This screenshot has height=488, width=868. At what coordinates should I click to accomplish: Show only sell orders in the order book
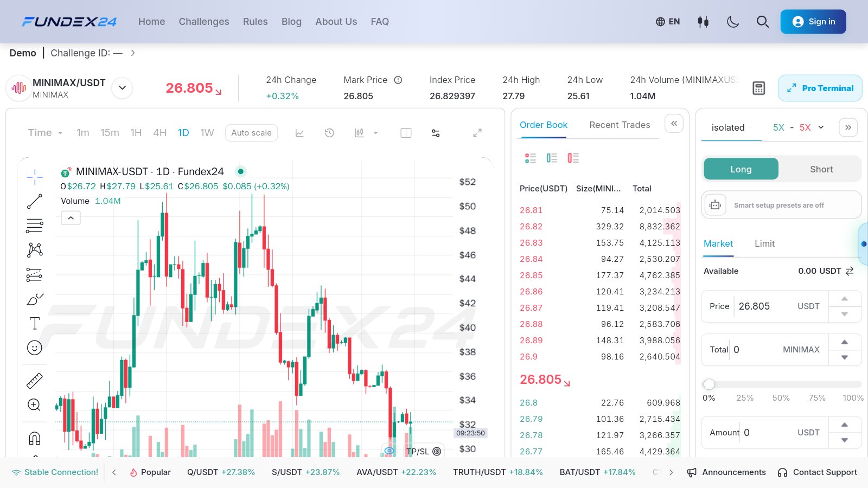573,158
